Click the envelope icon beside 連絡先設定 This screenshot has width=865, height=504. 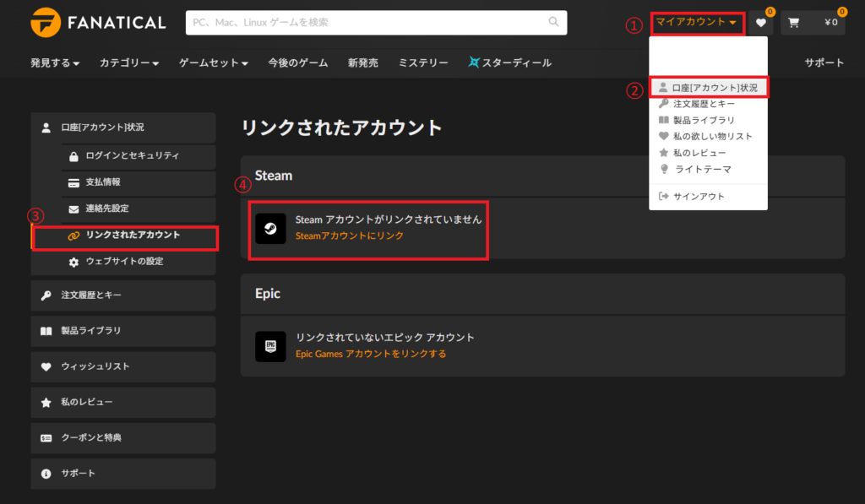pos(73,209)
